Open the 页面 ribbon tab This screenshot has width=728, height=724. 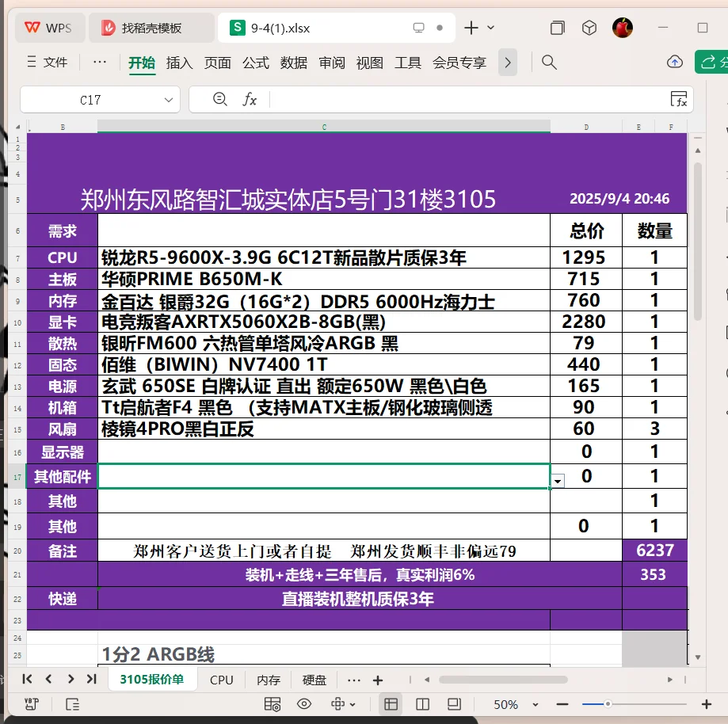pyautogui.click(x=217, y=63)
